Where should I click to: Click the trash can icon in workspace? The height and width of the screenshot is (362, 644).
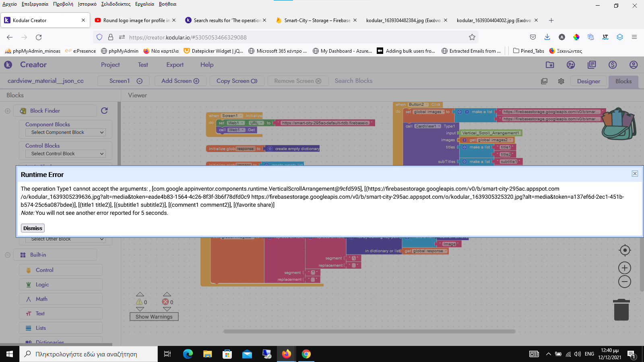point(621,310)
